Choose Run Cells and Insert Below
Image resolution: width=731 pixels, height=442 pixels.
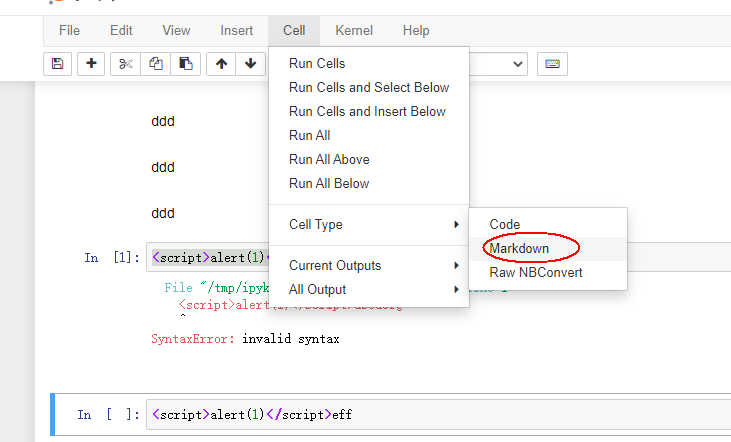pos(369,111)
